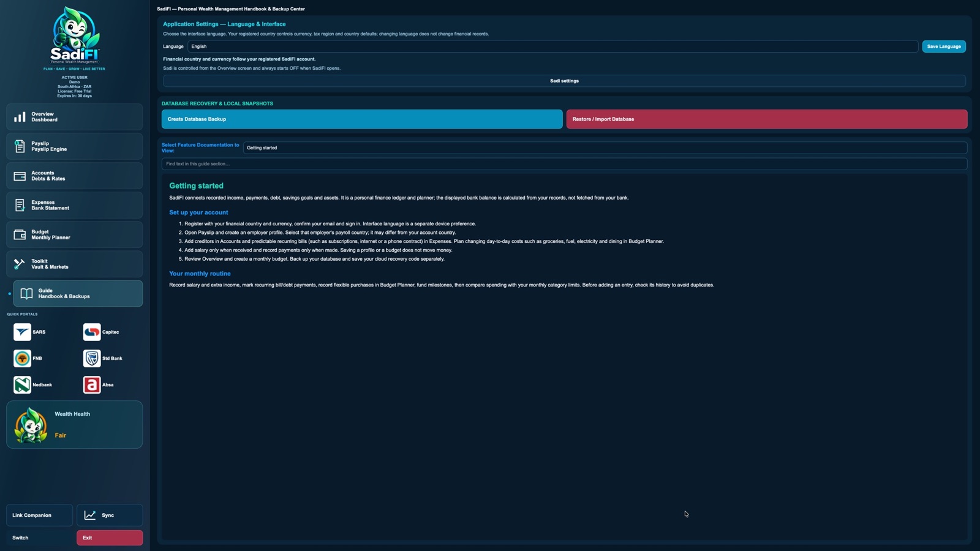Select the Accounts card icon in sidebar
980x551 pixels.
coord(20,176)
